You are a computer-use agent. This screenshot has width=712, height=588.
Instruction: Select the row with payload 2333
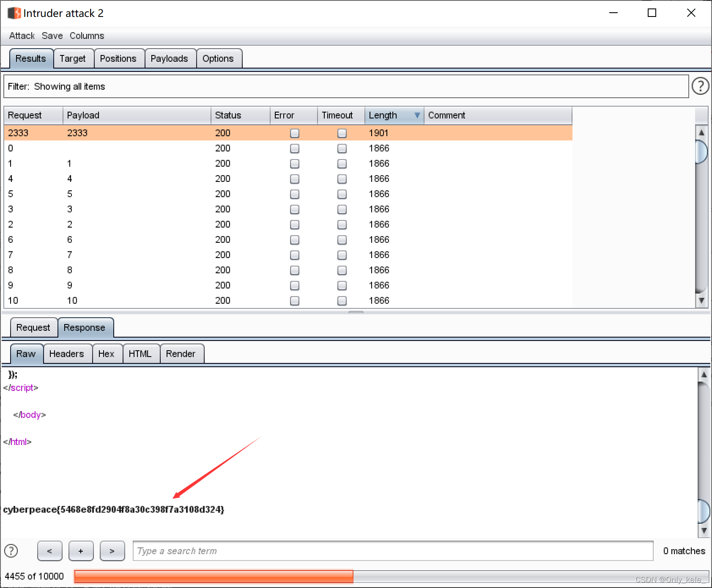point(288,133)
